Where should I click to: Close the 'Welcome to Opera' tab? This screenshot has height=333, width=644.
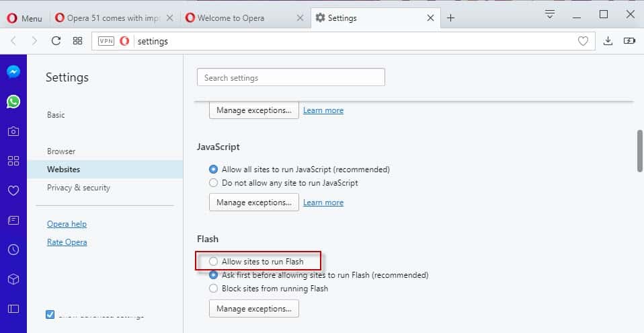click(x=300, y=18)
